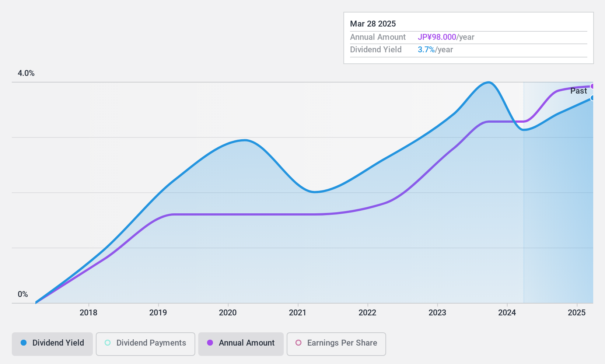Click the 2020 x-axis label
This screenshot has width=605, height=364.
[x=228, y=313]
